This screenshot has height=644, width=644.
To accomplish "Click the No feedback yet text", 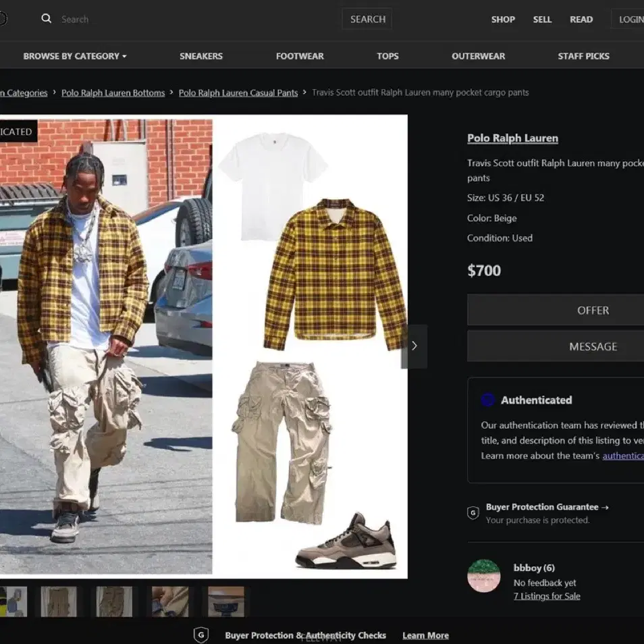I will tap(545, 583).
